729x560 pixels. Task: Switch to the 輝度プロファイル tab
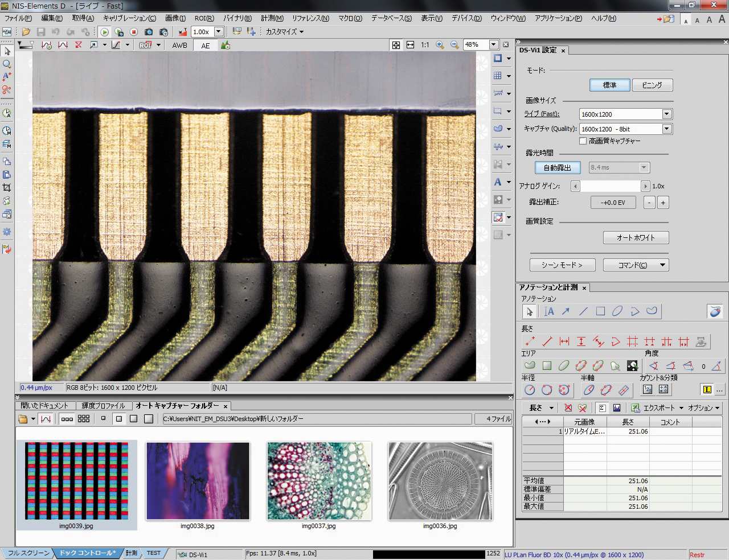tap(103, 406)
